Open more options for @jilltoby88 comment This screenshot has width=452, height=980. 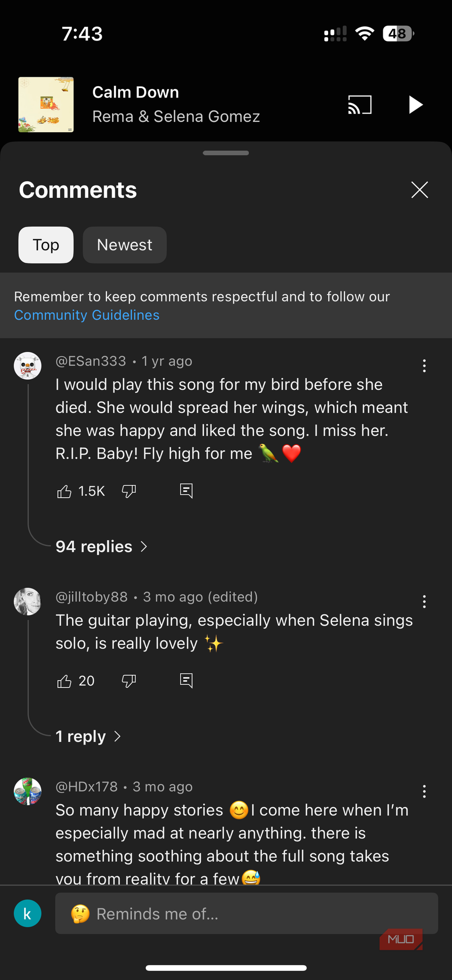coord(424,601)
